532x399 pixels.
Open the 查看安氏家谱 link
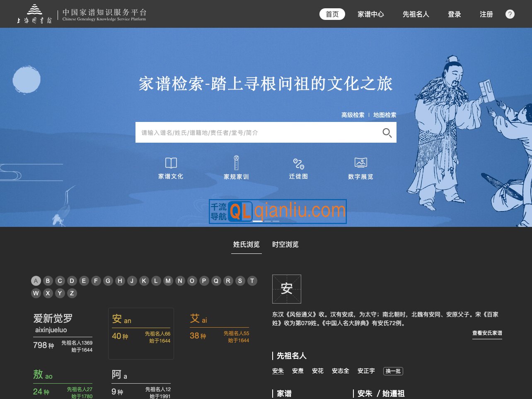coord(487,333)
